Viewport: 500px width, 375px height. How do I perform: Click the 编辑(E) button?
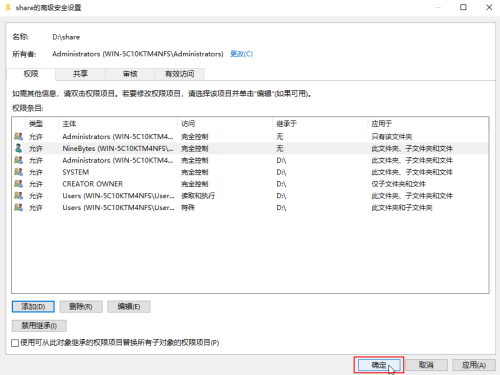point(129,307)
